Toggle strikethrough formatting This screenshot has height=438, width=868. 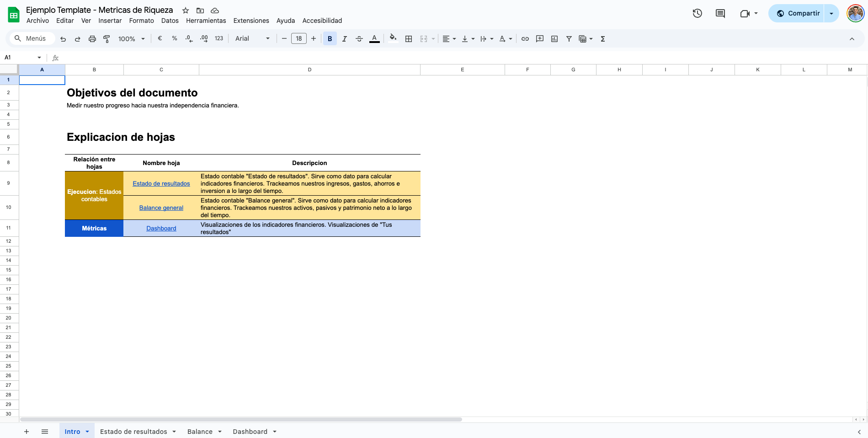tap(359, 39)
